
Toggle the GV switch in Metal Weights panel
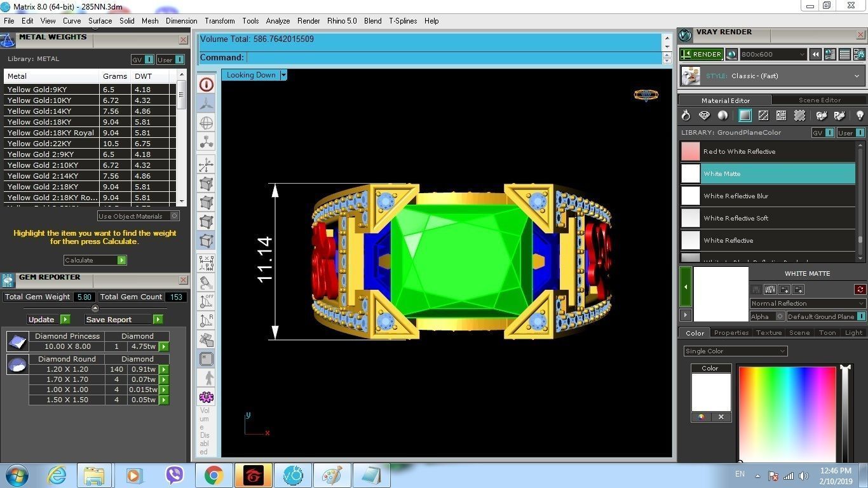coord(142,60)
